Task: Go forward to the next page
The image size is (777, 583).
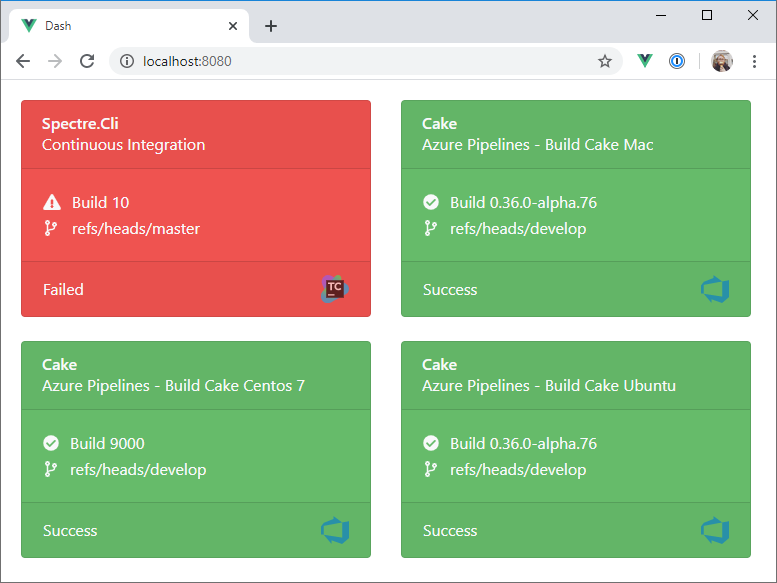Action: coord(55,61)
